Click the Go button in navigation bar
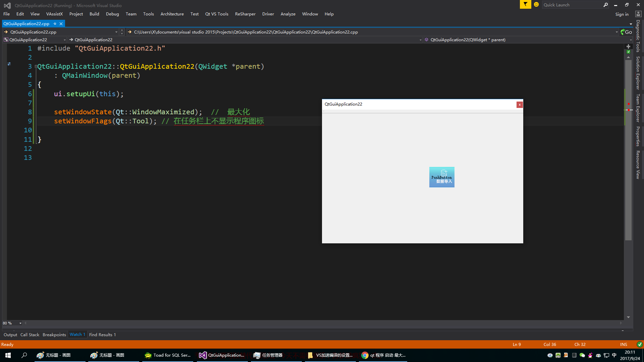 pyautogui.click(x=626, y=32)
